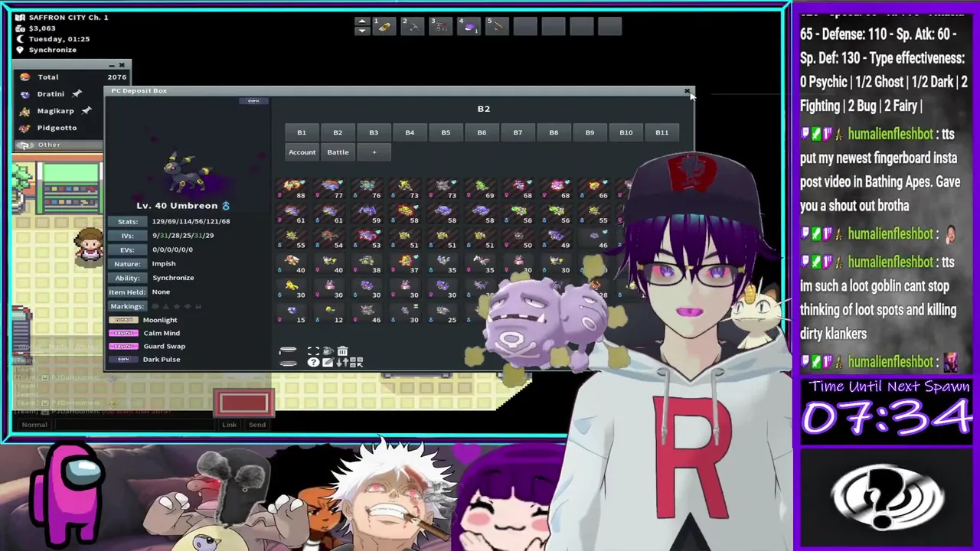The image size is (980, 551).
Task: Select the level 15 Pokemon slot
Action: pos(293,315)
